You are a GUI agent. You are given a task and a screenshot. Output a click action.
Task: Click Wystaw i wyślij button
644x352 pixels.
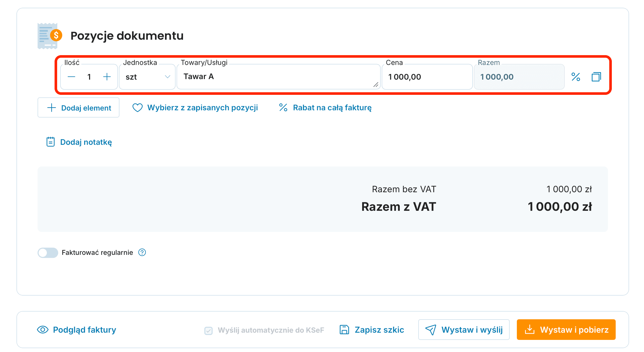[x=464, y=330]
